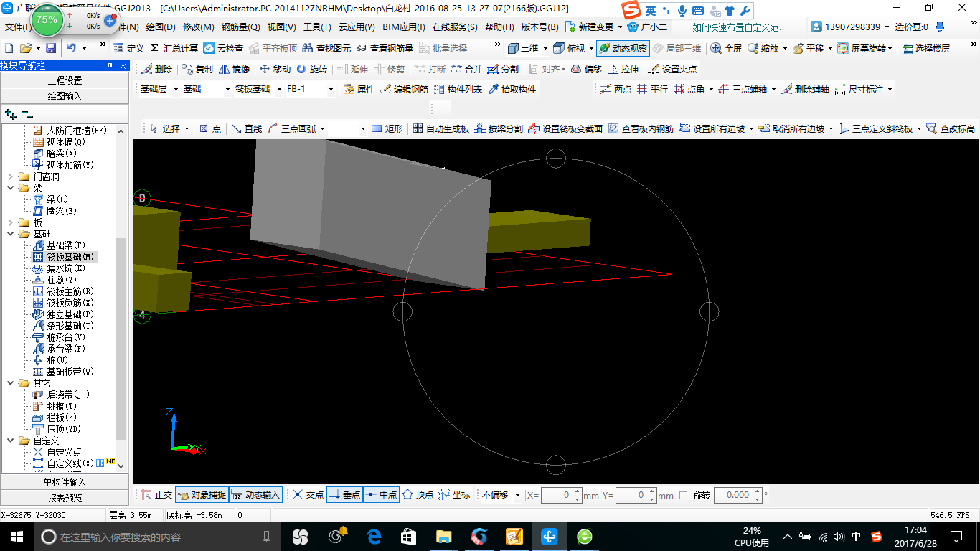Click the 偏移 offset tool
The height and width of the screenshot is (551, 980).
[x=585, y=70]
